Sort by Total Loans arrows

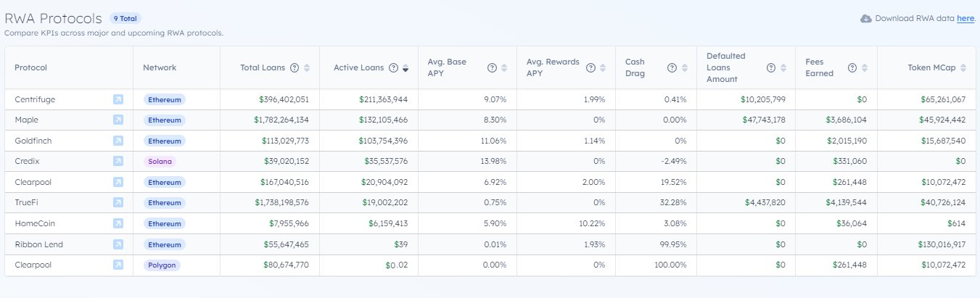(307, 67)
